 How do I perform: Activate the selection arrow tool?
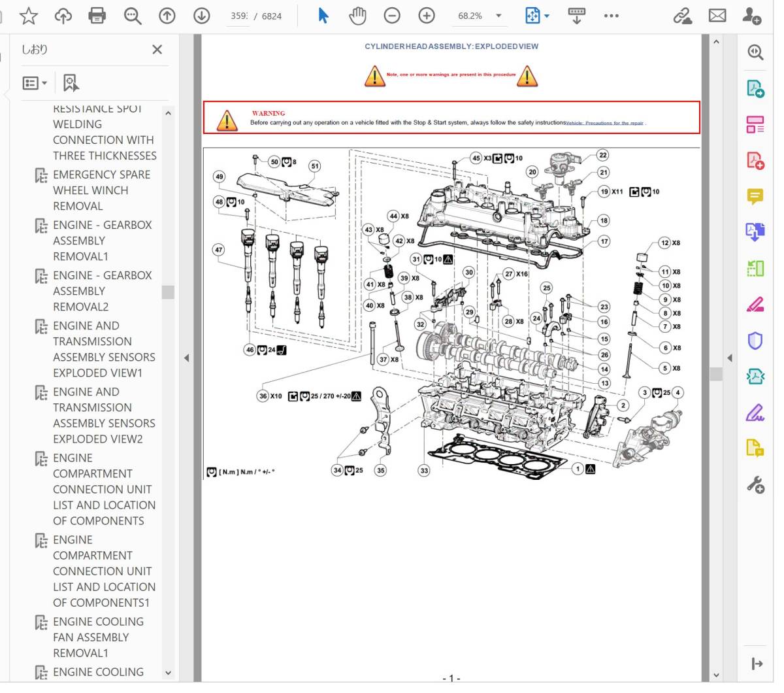click(323, 16)
